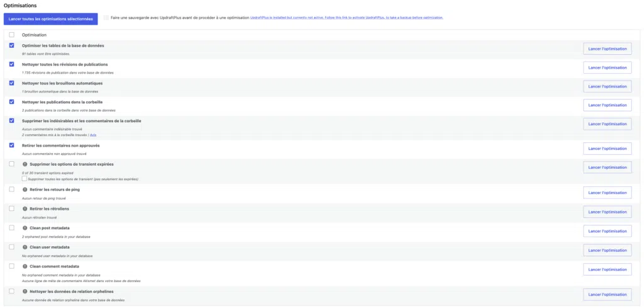Click the Akismet comment meta line text
Image resolution: width=644 pixels, height=308 pixels.
click(81, 282)
